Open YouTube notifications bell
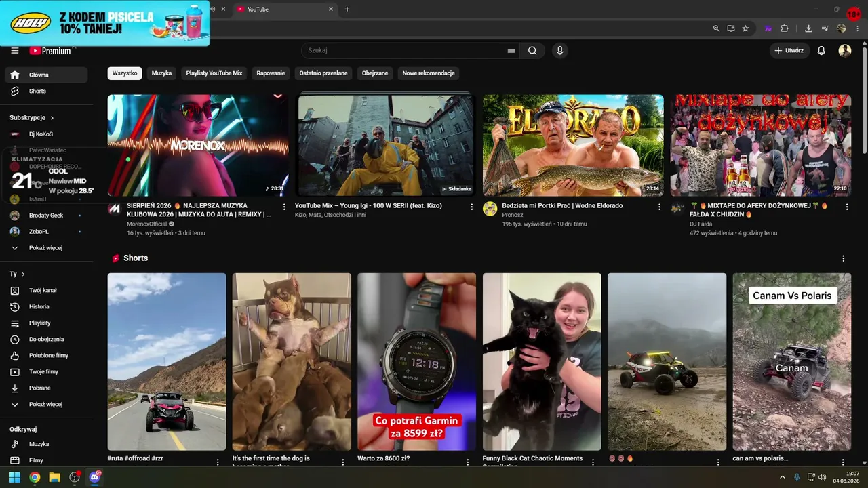868x488 pixels. point(821,51)
